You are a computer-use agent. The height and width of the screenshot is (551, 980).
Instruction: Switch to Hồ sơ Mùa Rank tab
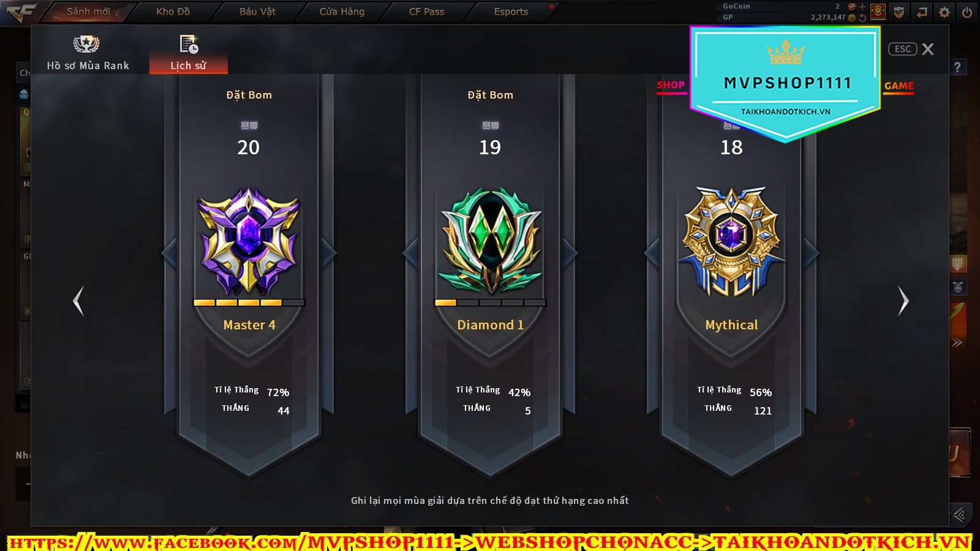click(88, 53)
